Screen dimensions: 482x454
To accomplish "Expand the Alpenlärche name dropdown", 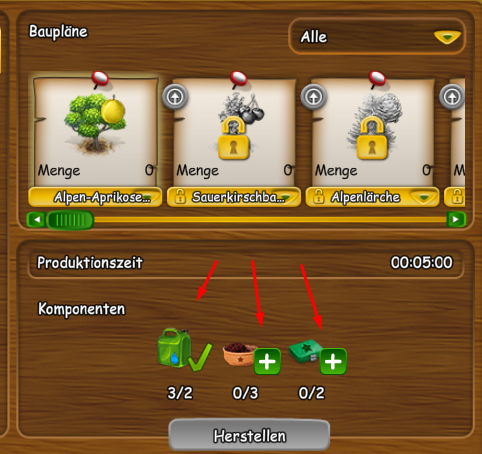I will (424, 197).
